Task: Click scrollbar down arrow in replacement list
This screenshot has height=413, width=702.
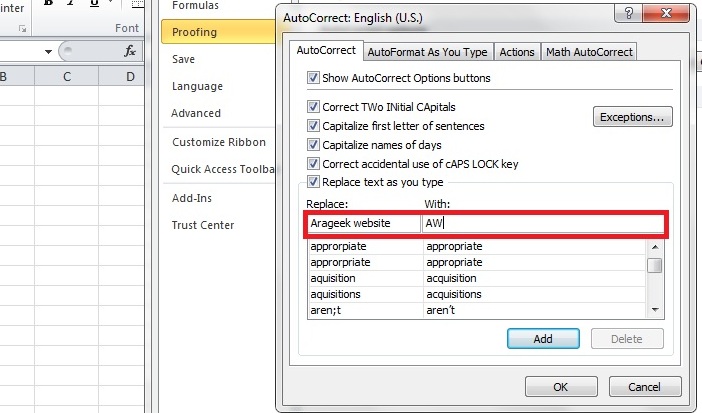Action: click(x=654, y=310)
